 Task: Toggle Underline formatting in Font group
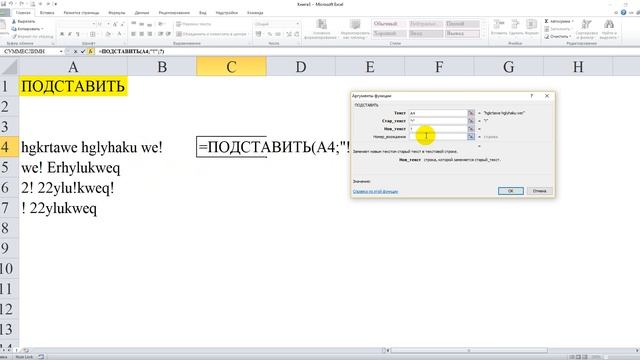point(78,34)
